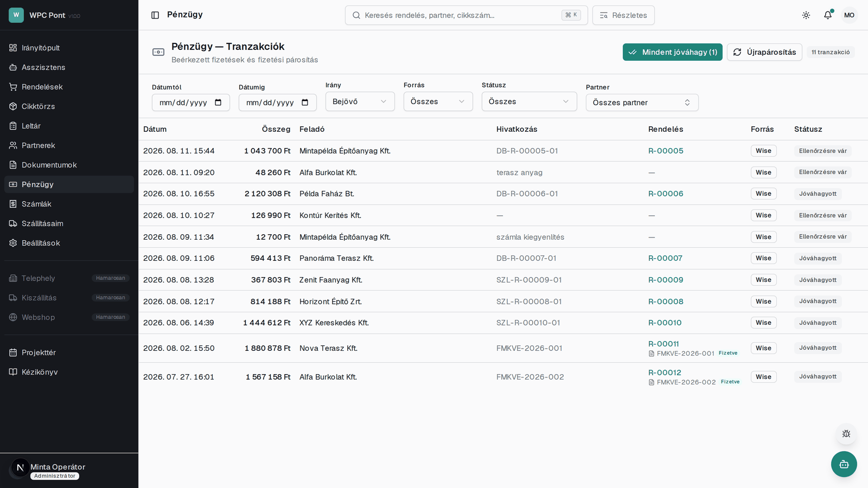Open order link R-00012
Image resolution: width=868 pixels, height=488 pixels.
[x=665, y=373]
